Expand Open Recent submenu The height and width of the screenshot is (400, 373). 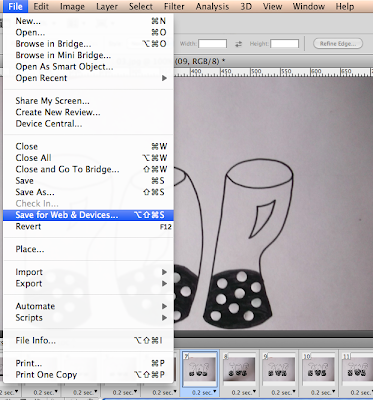tap(88, 78)
